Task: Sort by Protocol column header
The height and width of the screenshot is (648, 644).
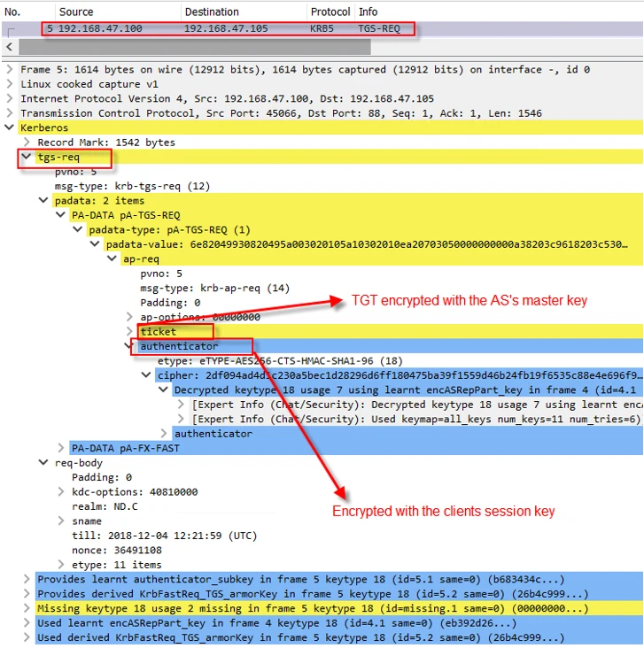Action: tap(330, 12)
